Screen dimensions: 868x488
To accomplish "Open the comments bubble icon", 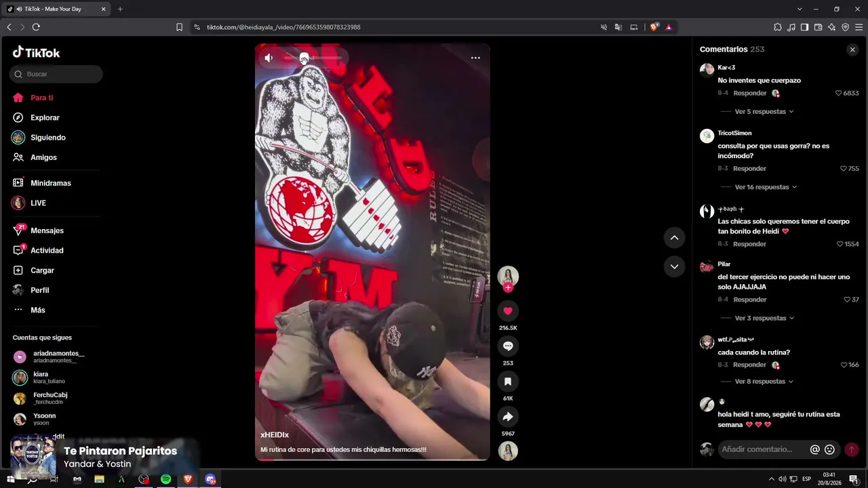I will (508, 346).
